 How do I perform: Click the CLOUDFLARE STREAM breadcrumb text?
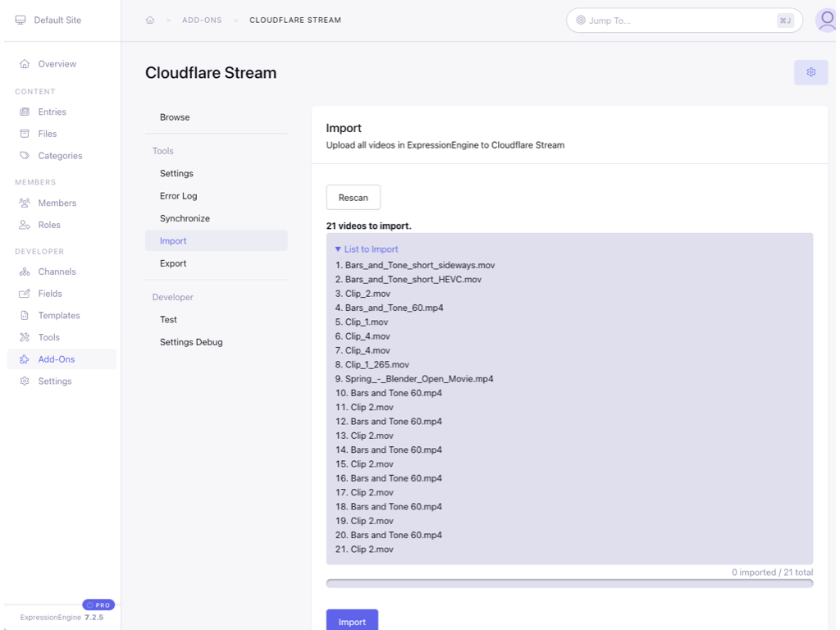295,21
